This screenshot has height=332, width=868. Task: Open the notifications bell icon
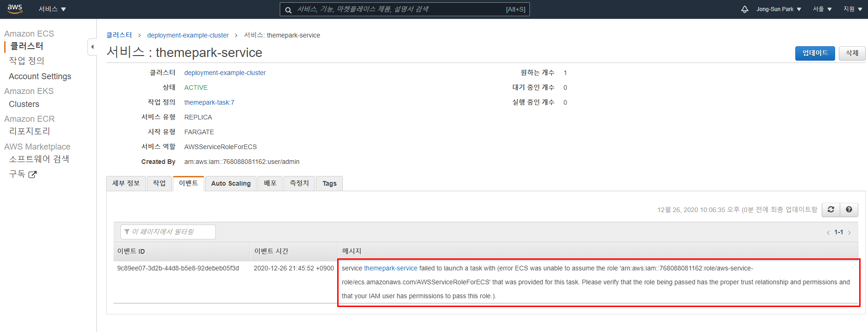point(744,9)
